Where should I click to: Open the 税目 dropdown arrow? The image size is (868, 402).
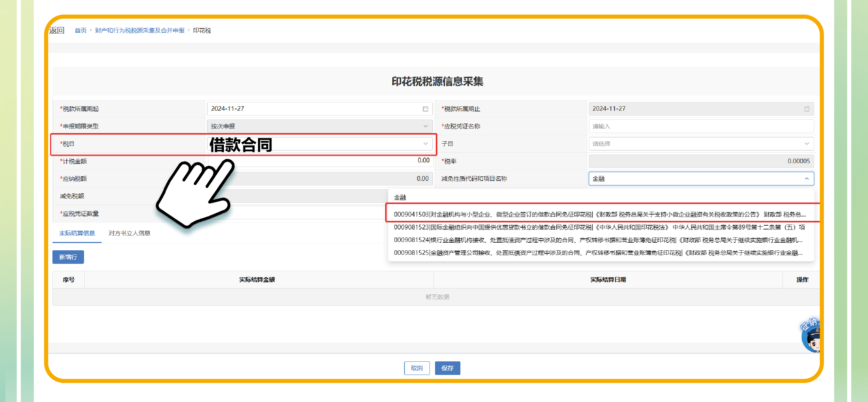[425, 144]
